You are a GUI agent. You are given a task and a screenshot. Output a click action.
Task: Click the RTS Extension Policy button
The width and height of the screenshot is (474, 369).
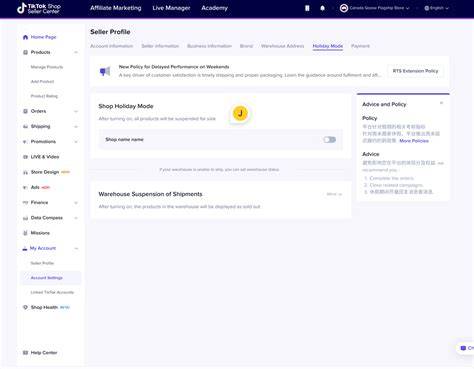tap(415, 71)
